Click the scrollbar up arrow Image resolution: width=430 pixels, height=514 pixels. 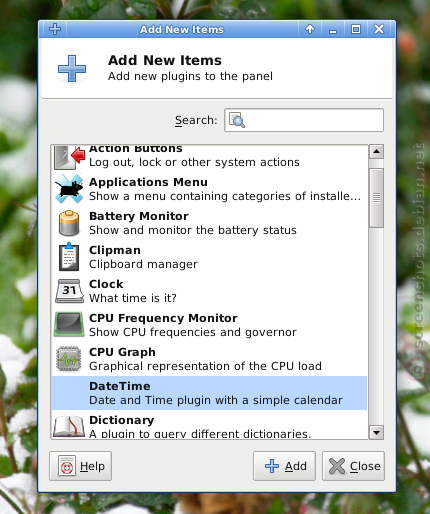pos(376,152)
